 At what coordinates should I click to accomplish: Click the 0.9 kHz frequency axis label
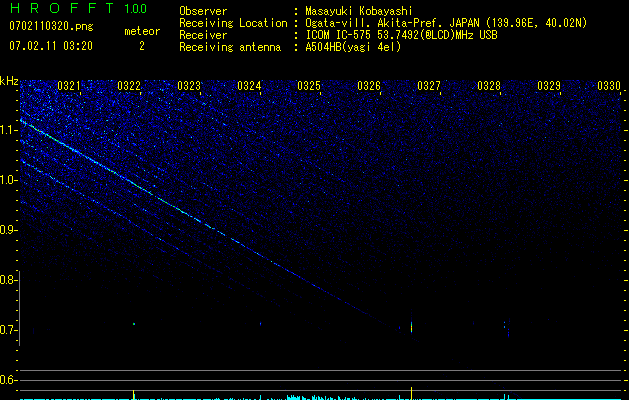(9, 230)
